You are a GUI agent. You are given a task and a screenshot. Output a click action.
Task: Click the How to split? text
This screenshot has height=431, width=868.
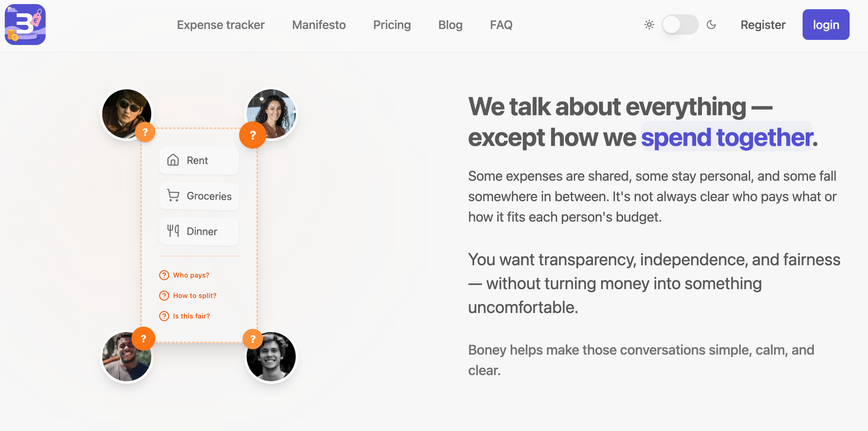[x=195, y=295]
